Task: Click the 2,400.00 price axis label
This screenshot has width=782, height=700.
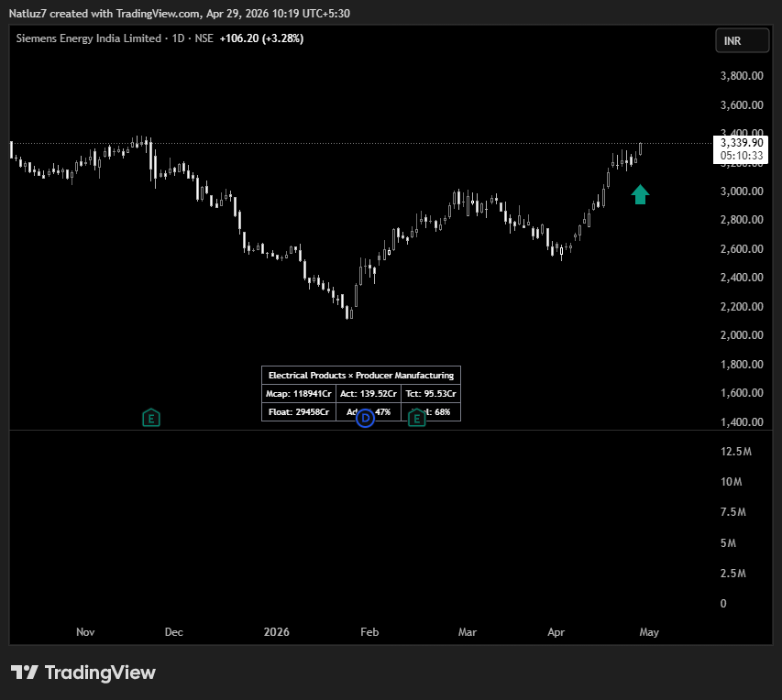Action: 742,278
